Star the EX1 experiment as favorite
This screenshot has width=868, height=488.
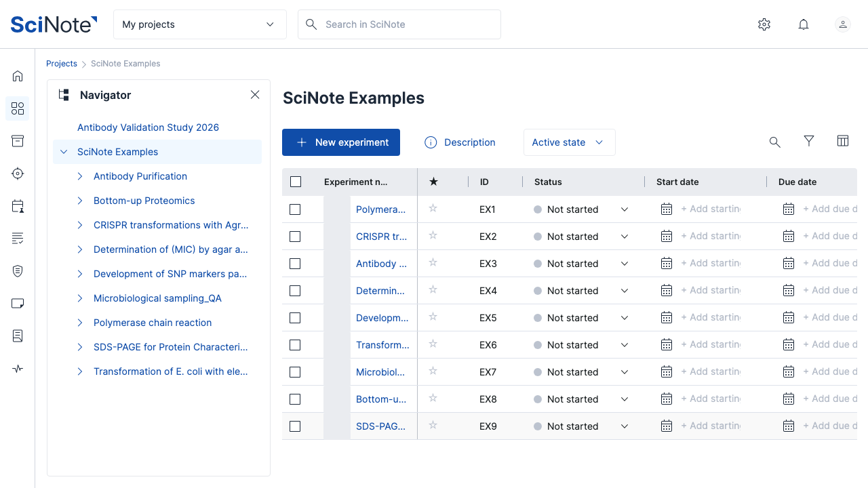433,209
